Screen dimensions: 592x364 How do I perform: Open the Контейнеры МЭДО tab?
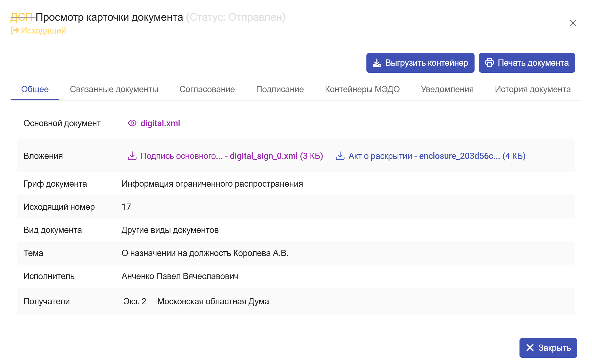coord(362,89)
